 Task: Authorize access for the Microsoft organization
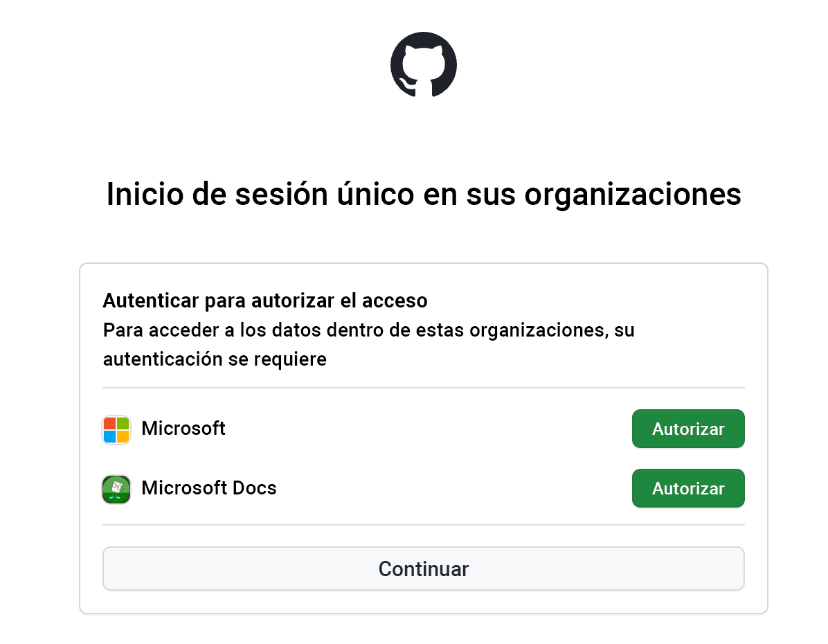tap(688, 428)
